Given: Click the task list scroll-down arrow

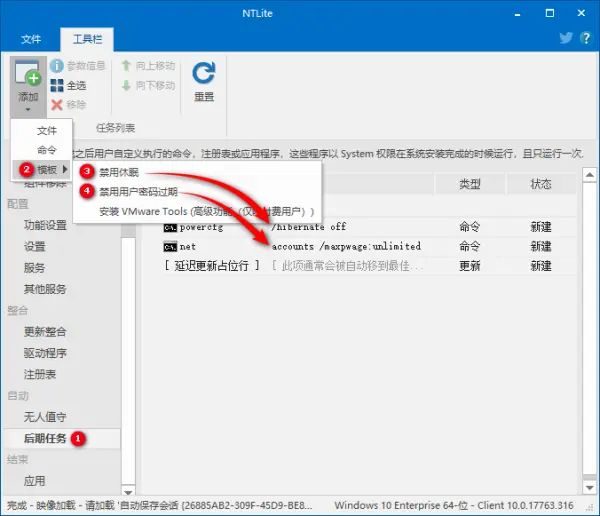Looking at the screenshot, I should click(x=590, y=488).
